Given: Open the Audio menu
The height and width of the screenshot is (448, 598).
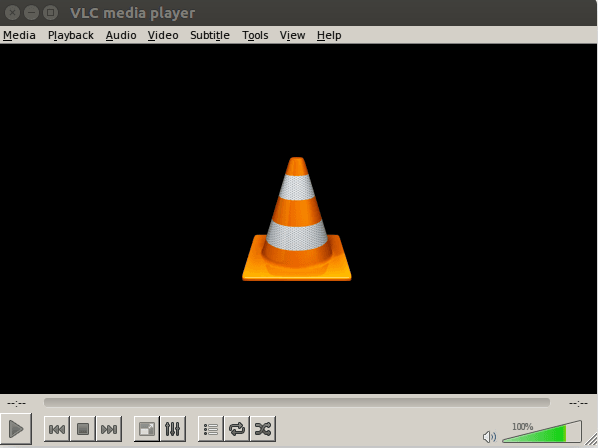Looking at the screenshot, I should [121, 35].
